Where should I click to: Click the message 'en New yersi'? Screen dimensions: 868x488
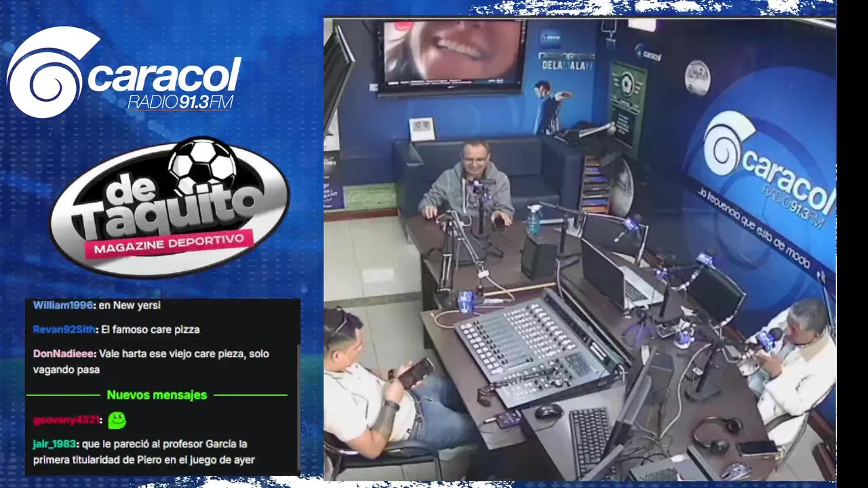[130, 305]
